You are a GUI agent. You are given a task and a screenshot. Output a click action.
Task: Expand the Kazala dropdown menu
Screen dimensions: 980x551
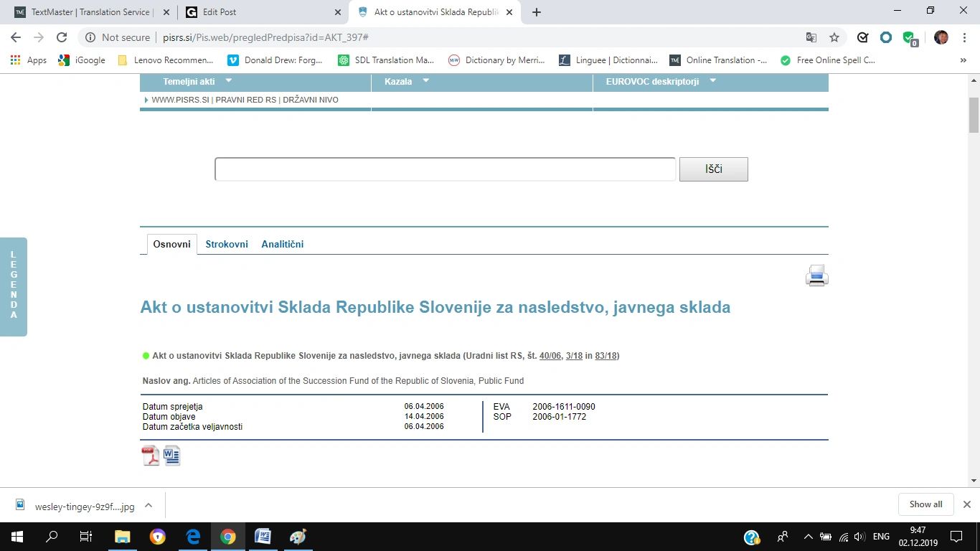(x=425, y=81)
